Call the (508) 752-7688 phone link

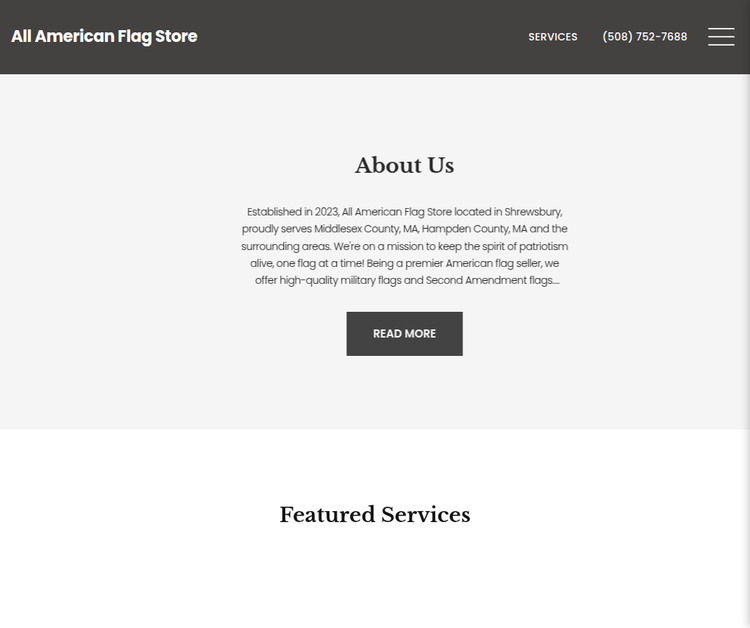pyautogui.click(x=644, y=37)
